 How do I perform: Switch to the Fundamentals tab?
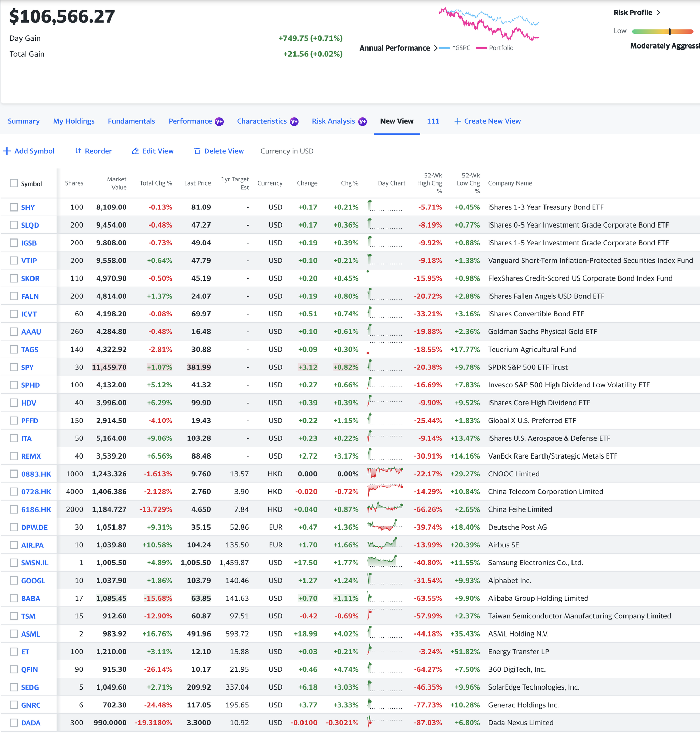[x=131, y=121]
